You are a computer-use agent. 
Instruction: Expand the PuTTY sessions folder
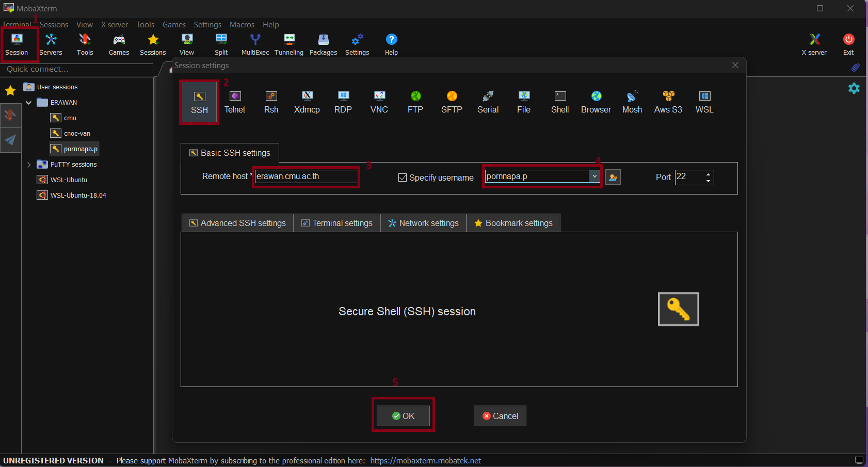coord(29,165)
